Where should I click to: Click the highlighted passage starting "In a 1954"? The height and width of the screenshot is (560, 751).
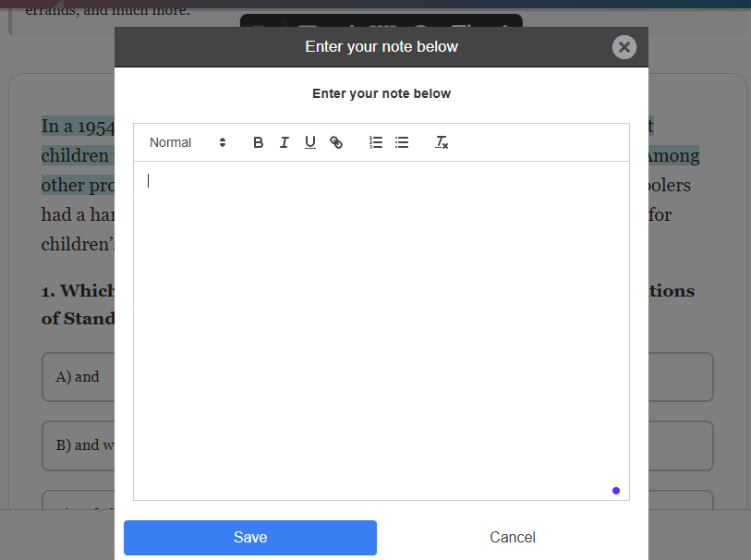(78, 127)
